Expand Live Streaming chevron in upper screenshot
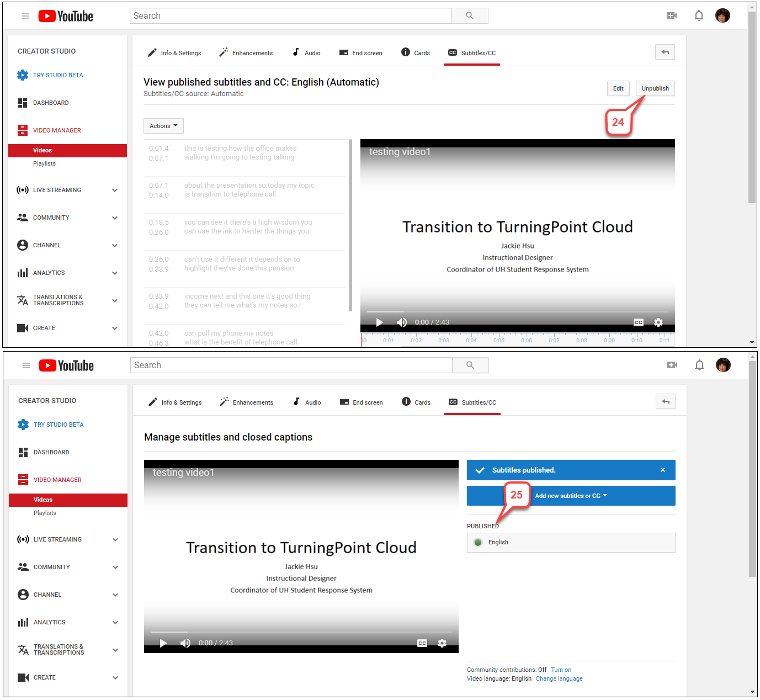The image size is (760, 700). pos(115,190)
